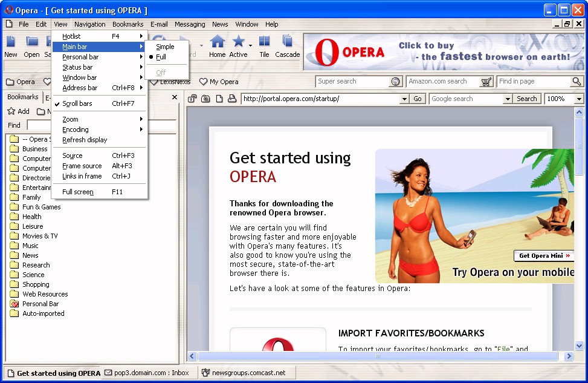Expand the Encoding submenu
Viewport: 588px width, 383px height.
[99, 129]
